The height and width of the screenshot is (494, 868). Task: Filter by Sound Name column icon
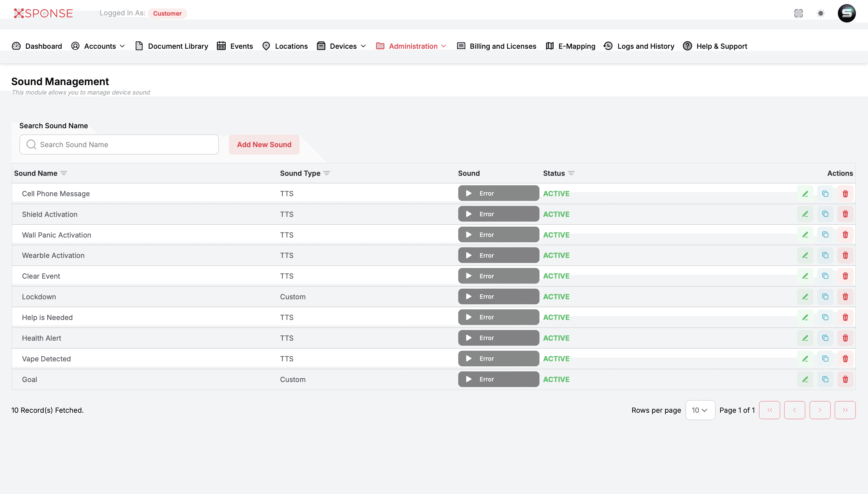click(64, 173)
